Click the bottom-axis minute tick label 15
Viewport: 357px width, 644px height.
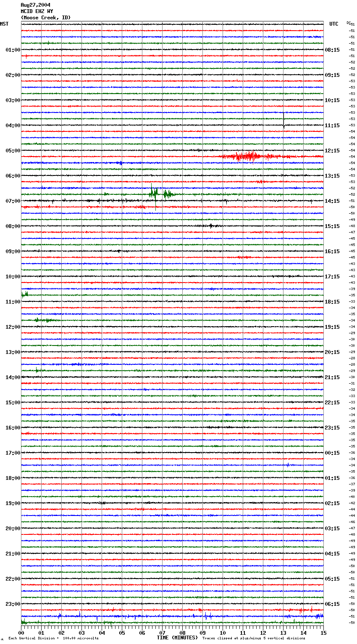pos(323,633)
